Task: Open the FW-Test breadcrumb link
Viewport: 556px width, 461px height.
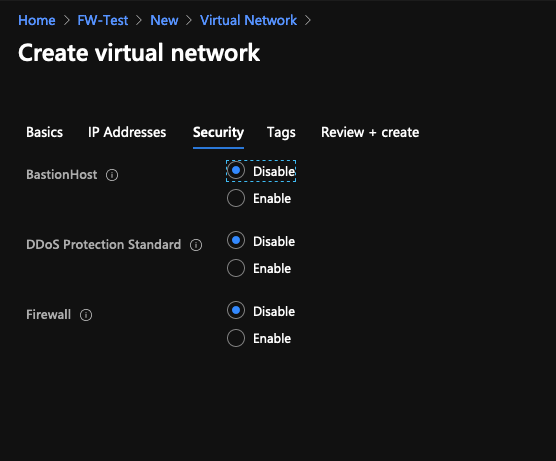Action: [103, 20]
